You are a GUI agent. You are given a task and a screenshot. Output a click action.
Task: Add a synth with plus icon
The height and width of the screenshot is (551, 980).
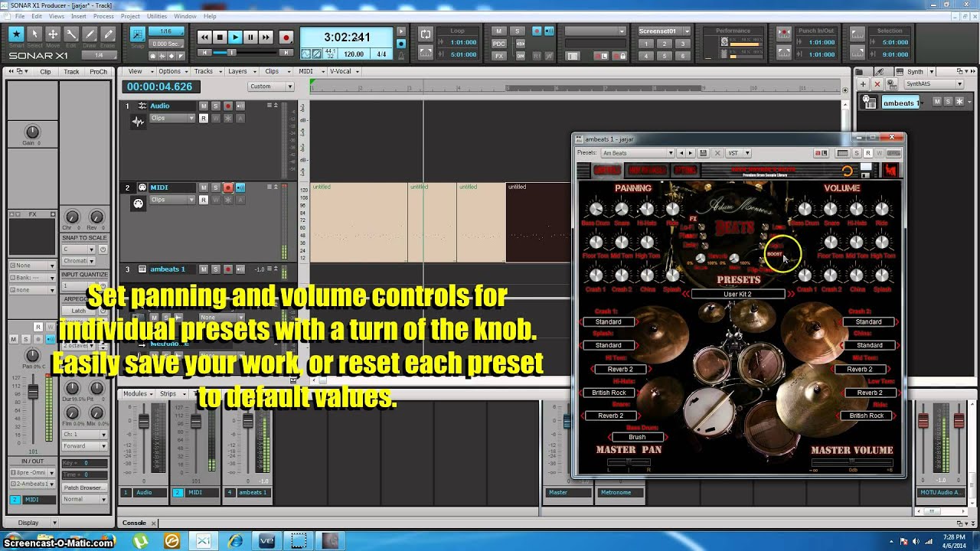(863, 84)
